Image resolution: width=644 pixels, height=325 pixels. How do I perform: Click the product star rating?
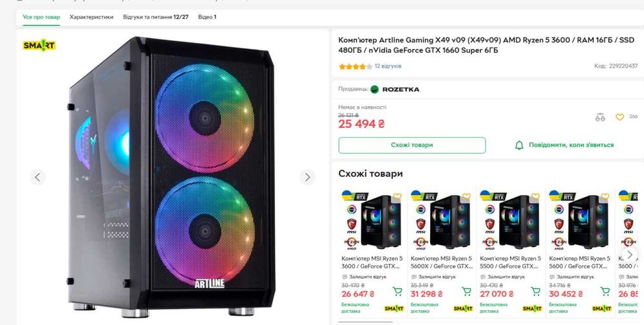pyautogui.click(x=355, y=66)
